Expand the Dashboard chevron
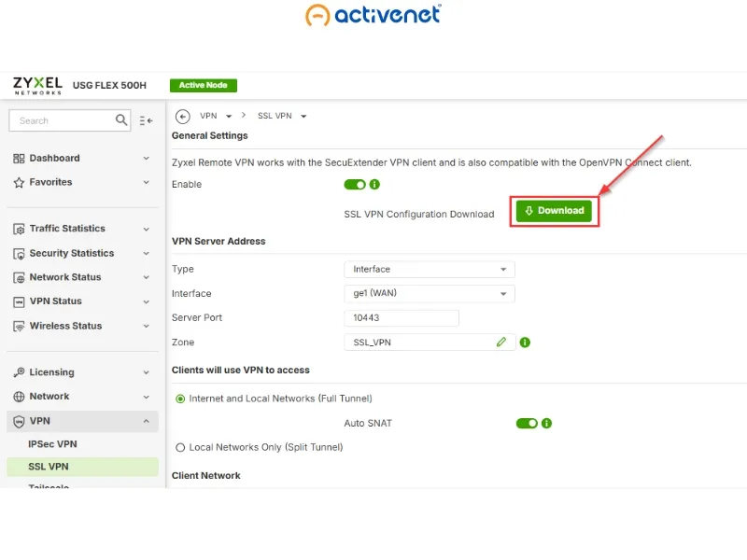 coord(147,158)
